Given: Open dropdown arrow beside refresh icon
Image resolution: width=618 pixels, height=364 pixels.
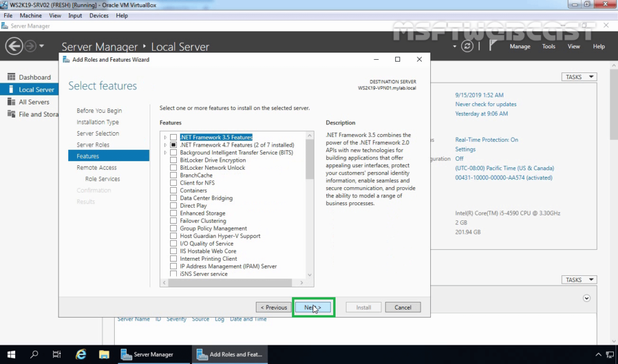Looking at the screenshot, I should pyautogui.click(x=454, y=46).
